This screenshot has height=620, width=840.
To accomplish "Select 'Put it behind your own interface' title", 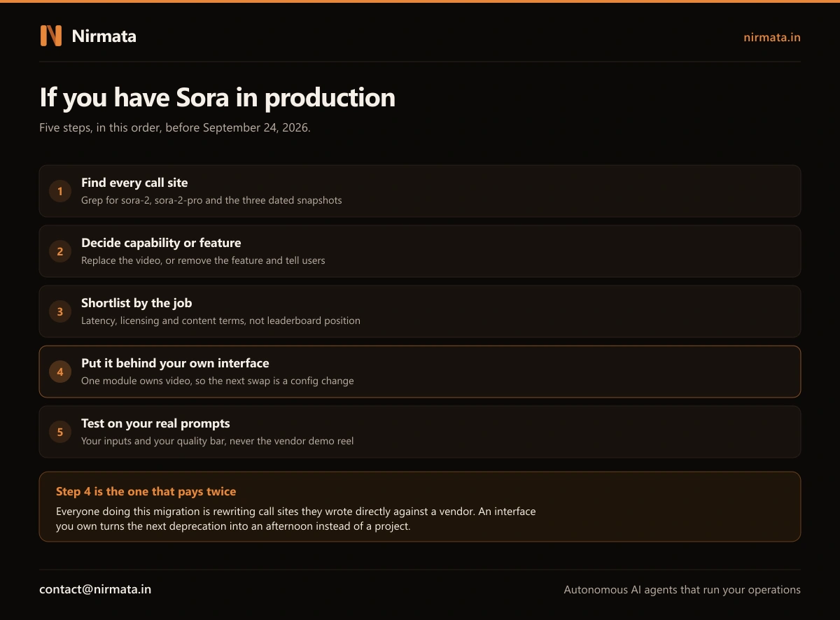I will pyautogui.click(x=175, y=363).
